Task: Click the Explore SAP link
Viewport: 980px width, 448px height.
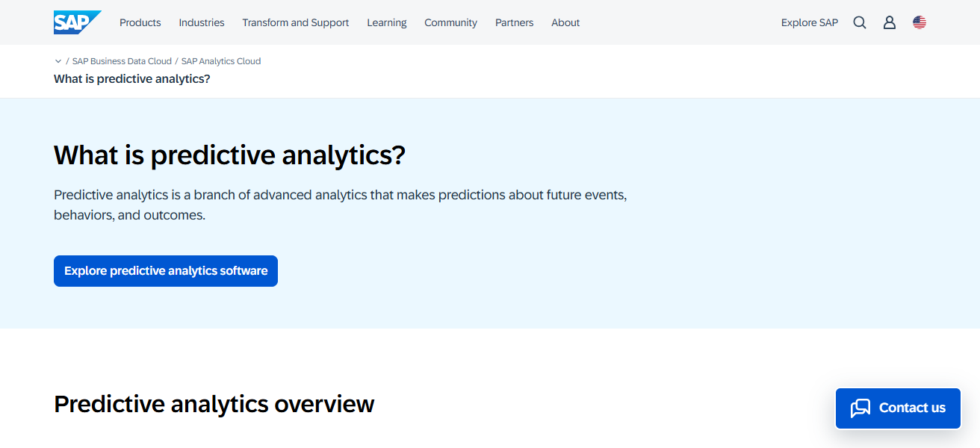Action: pyautogui.click(x=810, y=22)
